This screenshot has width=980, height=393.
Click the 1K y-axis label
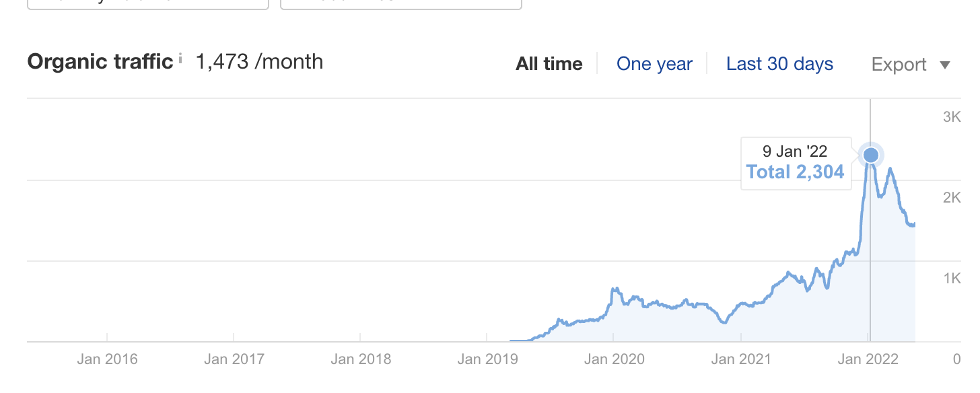951,279
